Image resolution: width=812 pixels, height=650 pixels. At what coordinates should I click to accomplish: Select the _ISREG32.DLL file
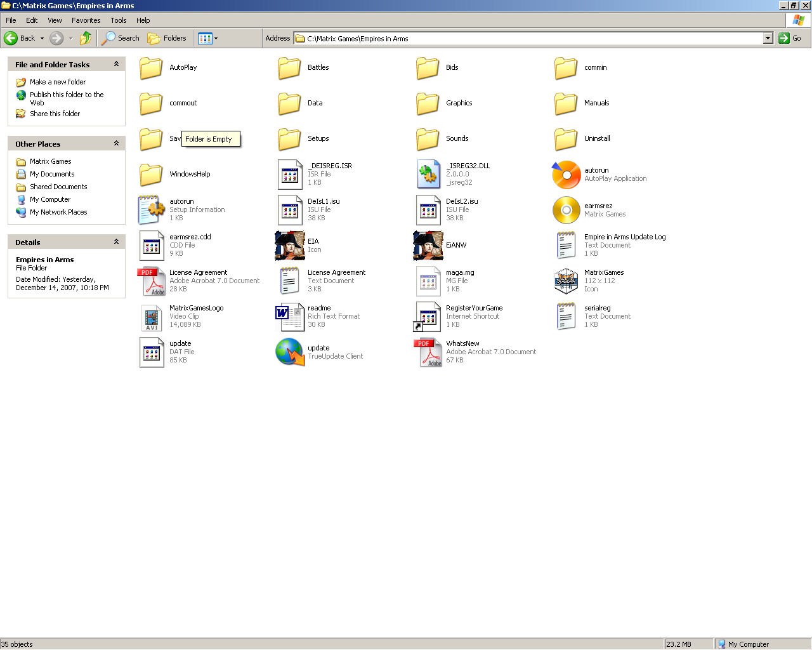tap(428, 174)
